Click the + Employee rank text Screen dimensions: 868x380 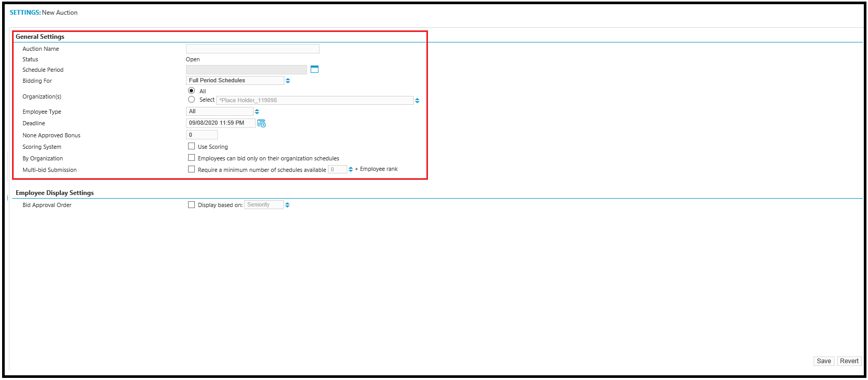376,169
